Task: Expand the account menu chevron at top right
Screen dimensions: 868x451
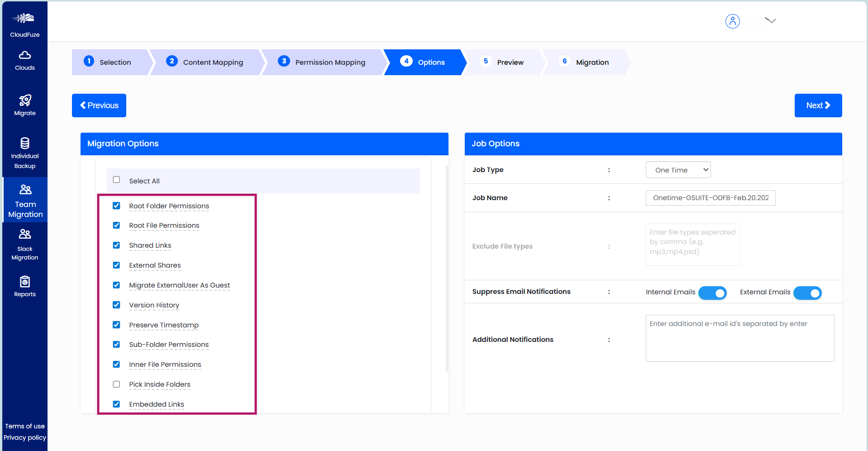Action: (x=771, y=20)
